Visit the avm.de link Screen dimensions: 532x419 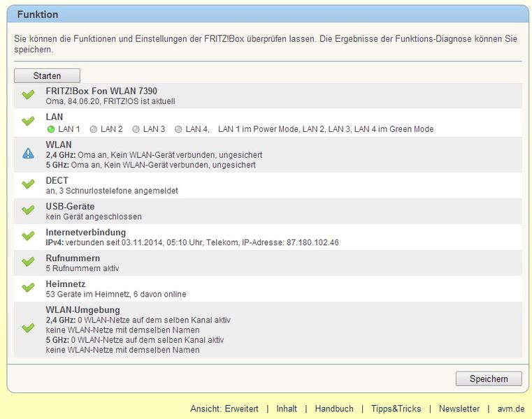(510, 409)
